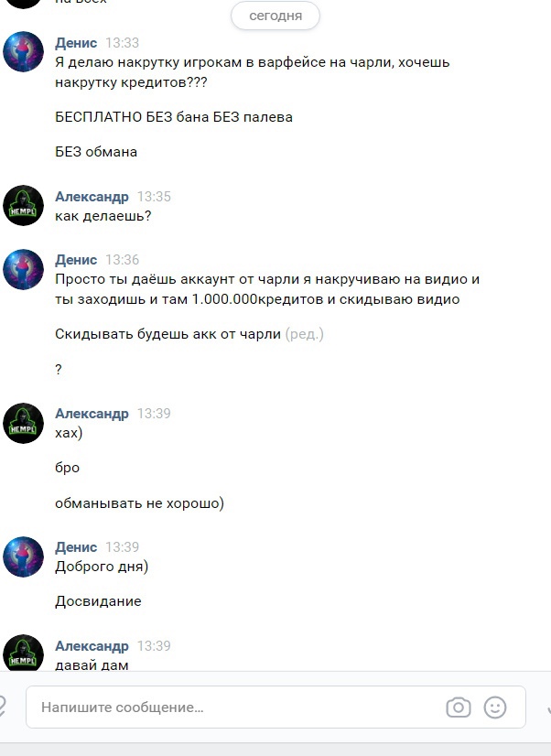This screenshot has height=756, width=551.
Task: Click the voice message icon at right edge
Action: click(x=548, y=708)
